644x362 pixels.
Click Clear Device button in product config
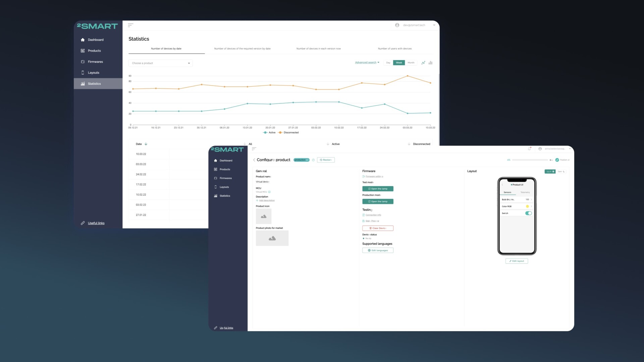tap(378, 228)
